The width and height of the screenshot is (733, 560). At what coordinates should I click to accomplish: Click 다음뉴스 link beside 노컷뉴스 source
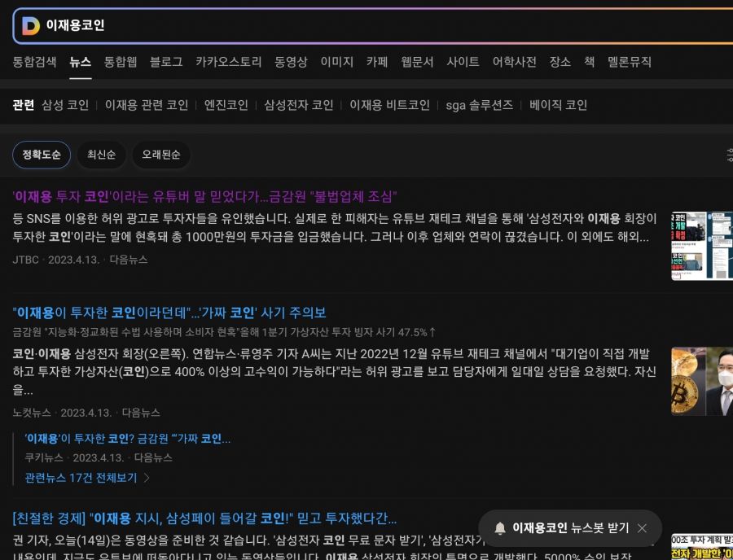coord(141,413)
